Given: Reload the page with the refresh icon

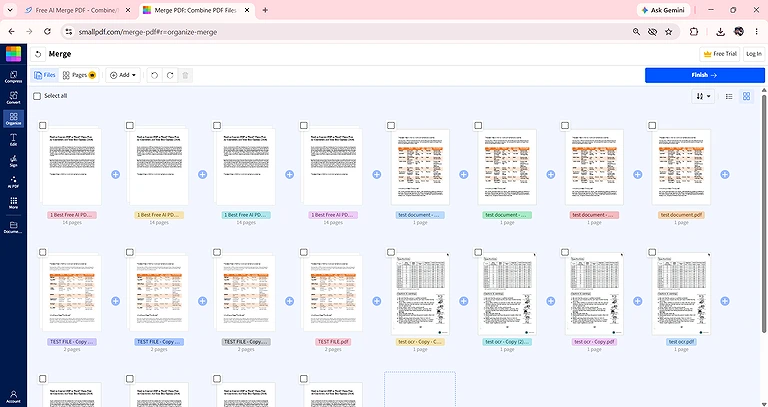Looking at the screenshot, I should 47,31.
